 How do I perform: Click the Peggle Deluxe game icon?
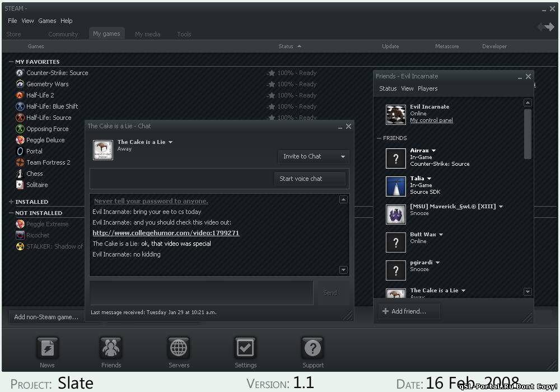point(20,140)
